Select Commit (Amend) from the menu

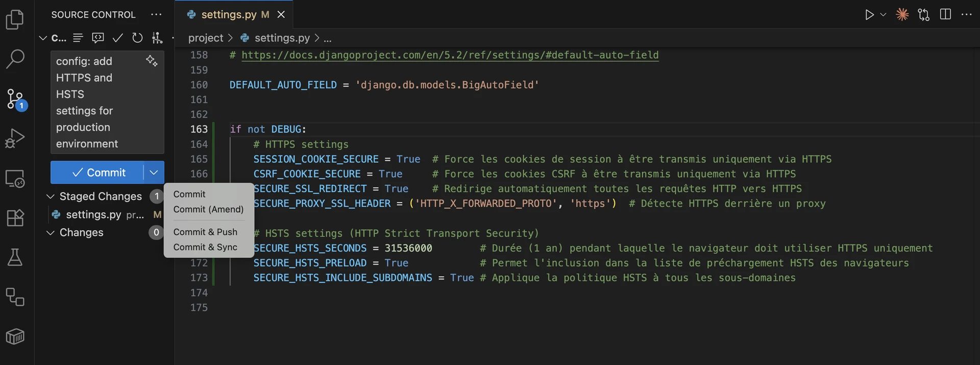pos(208,209)
